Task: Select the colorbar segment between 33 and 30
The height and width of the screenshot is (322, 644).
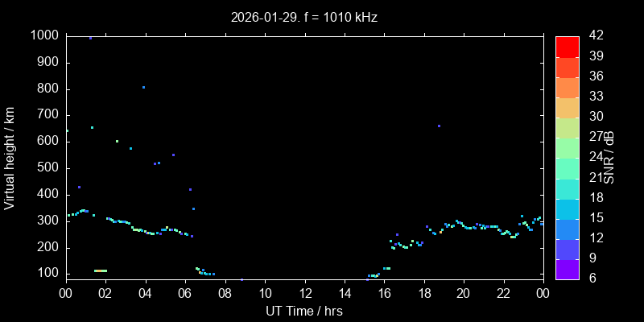Action: pos(567,107)
